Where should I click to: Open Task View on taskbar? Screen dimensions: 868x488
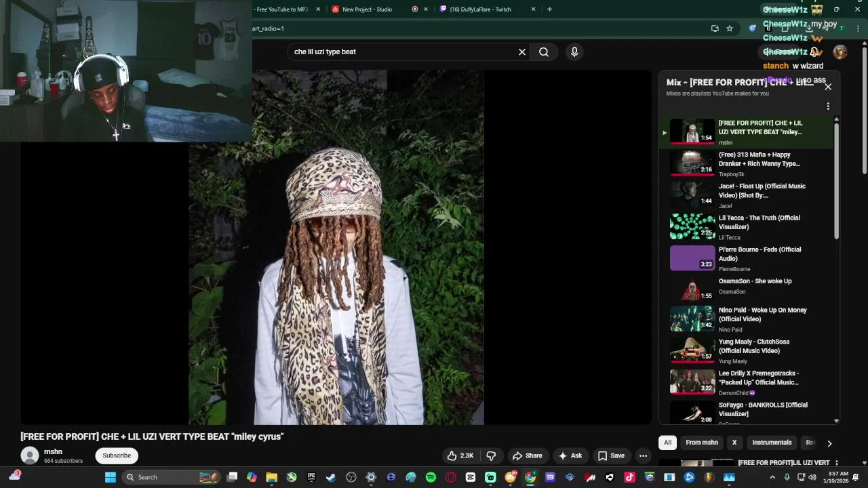tap(232, 477)
